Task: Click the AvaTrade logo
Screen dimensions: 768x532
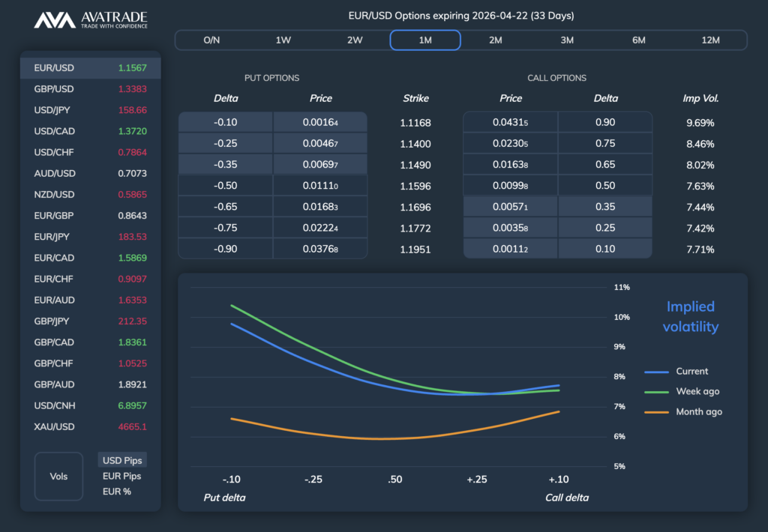Action: click(x=91, y=20)
